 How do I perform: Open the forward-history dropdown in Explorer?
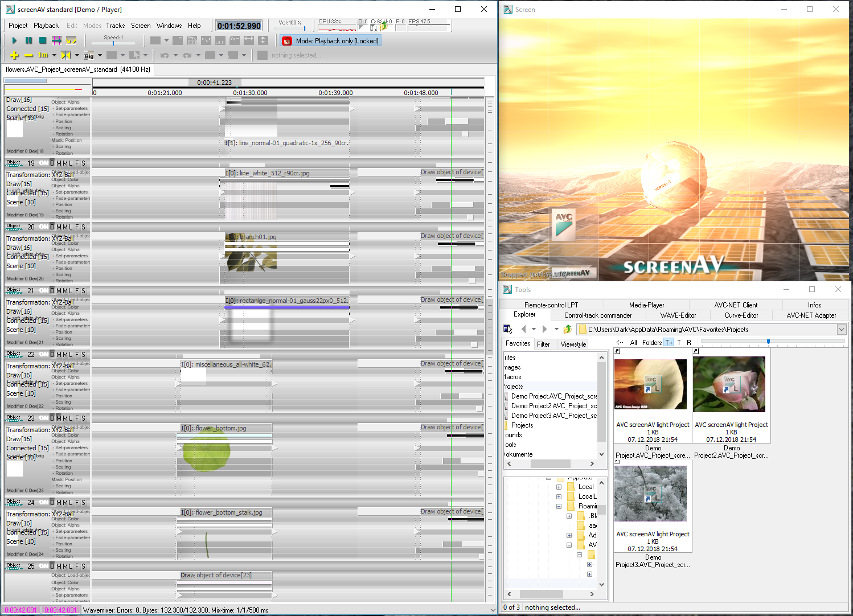556,329
